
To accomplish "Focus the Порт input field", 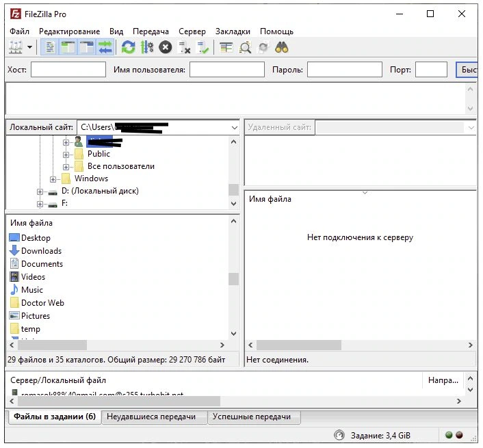I will point(431,70).
